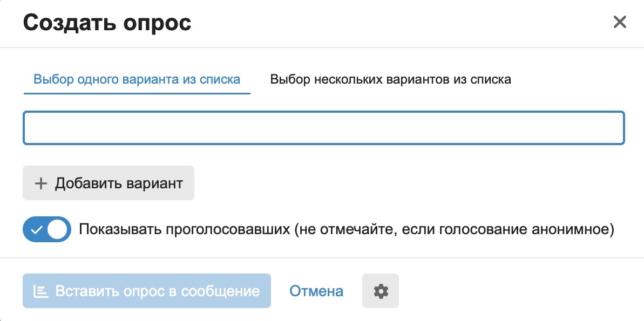
Task: Switch to Выбор одного варианта из списка tab
Action: click(137, 80)
